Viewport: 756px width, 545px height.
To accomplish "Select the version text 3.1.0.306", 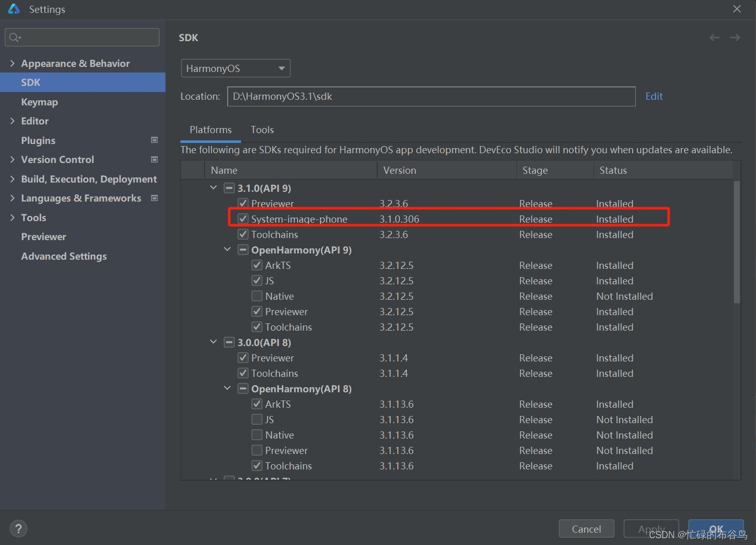I will click(x=399, y=219).
